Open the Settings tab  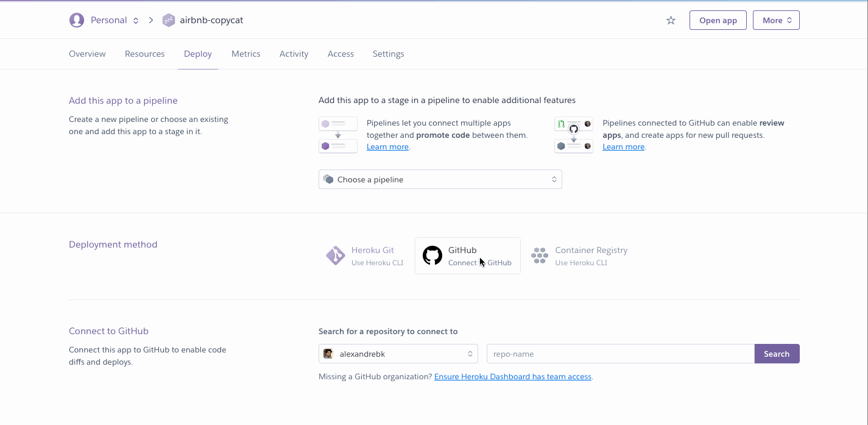click(x=389, y=54)
